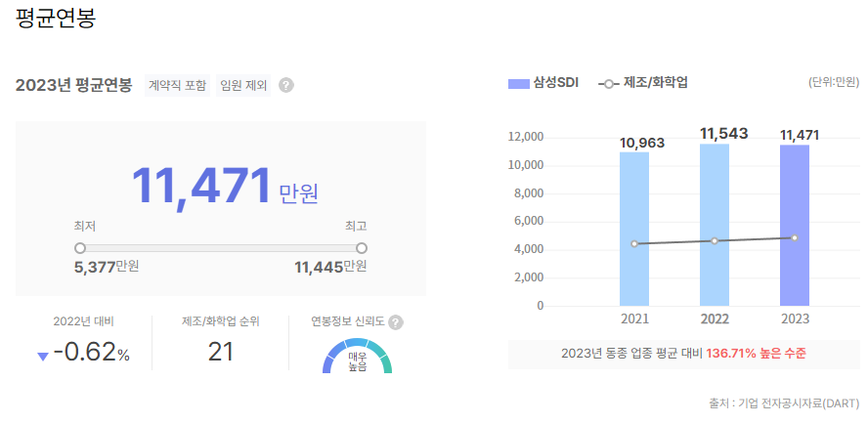Click the 136.71% 높은 수준 text

coord(757,354)
